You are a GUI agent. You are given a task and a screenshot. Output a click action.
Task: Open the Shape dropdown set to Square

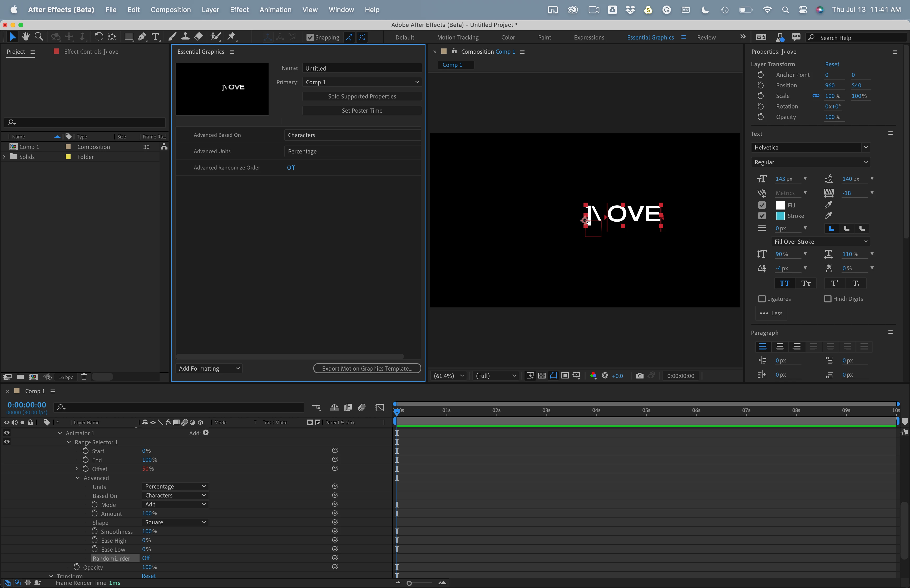pyautogui.click(x=175, y=522)
